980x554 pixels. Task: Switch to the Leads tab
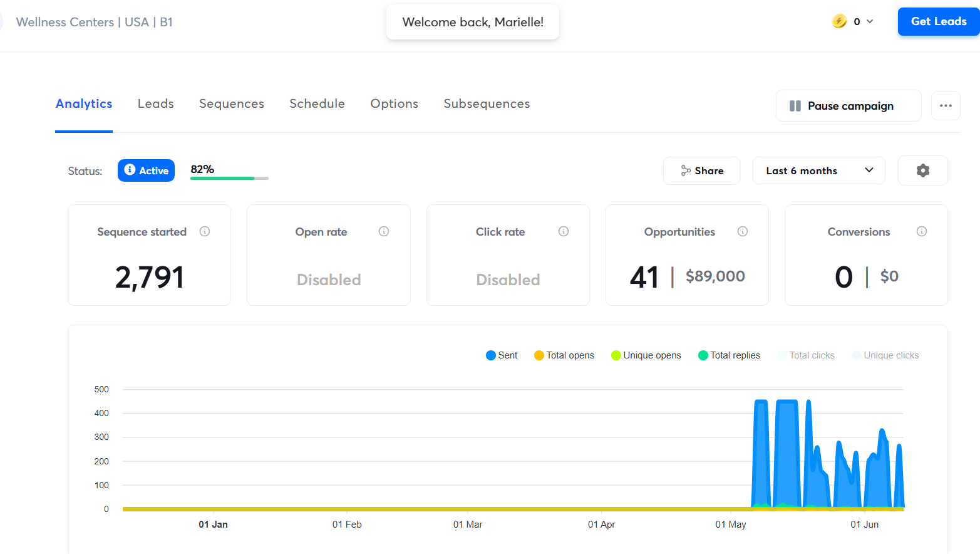[156, 104]
